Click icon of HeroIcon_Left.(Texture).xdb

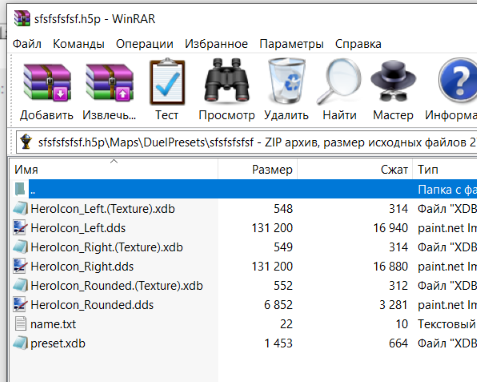21,209
